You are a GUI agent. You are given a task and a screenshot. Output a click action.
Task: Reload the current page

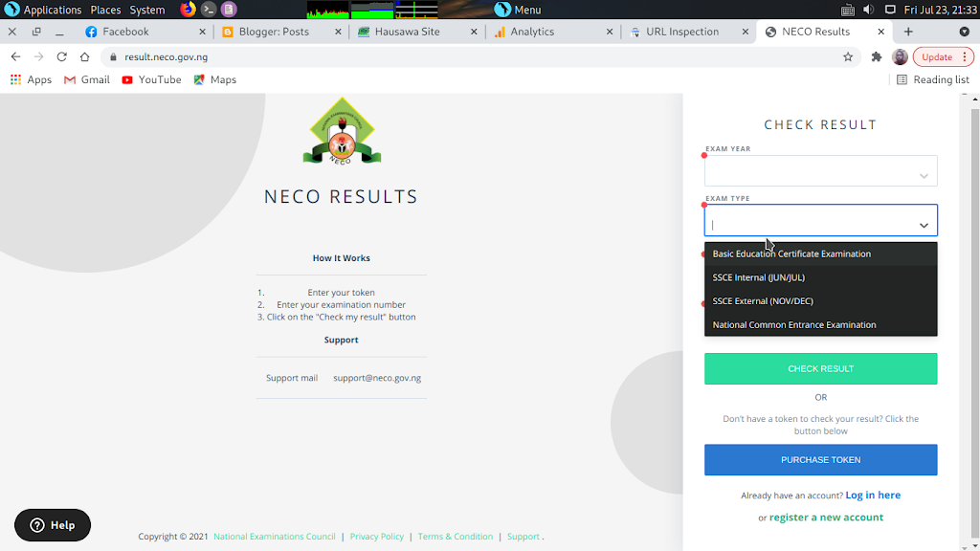[62, 56]
